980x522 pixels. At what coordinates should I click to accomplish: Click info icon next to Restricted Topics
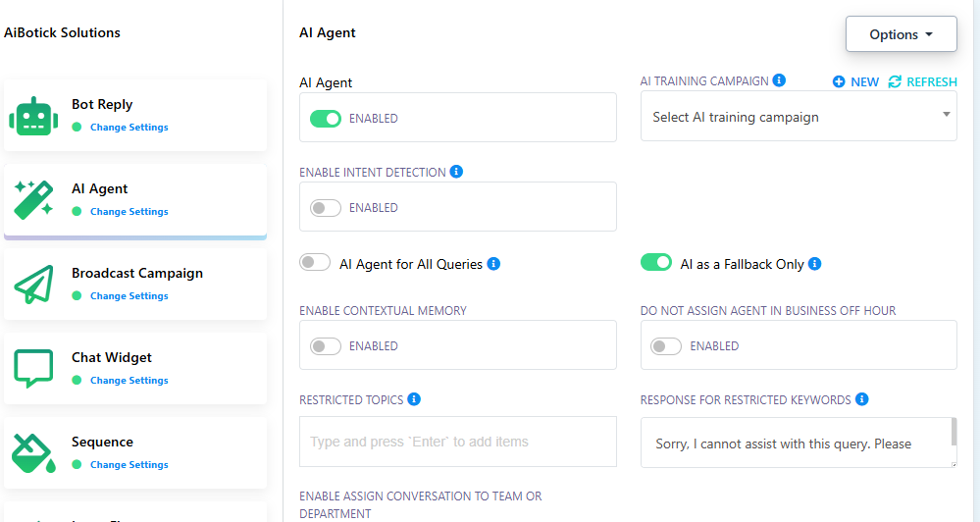click(x=414, y=398)
